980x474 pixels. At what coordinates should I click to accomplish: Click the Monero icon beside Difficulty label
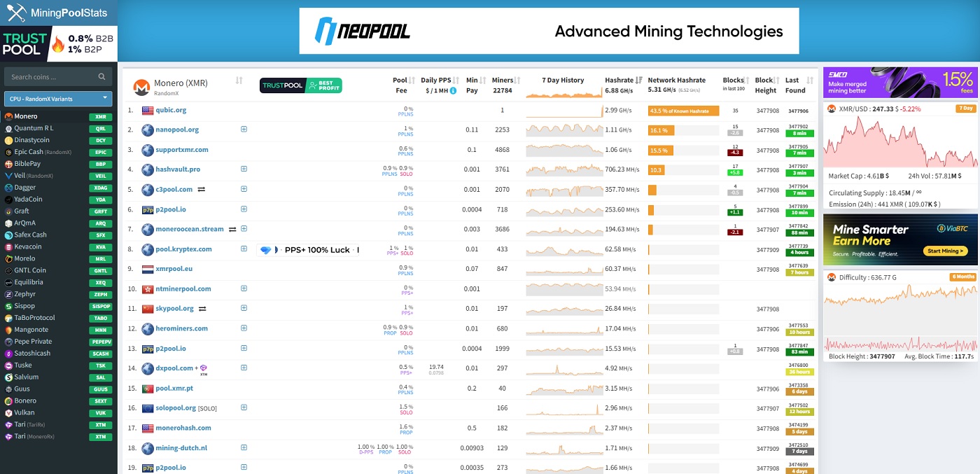click(832, 277)
